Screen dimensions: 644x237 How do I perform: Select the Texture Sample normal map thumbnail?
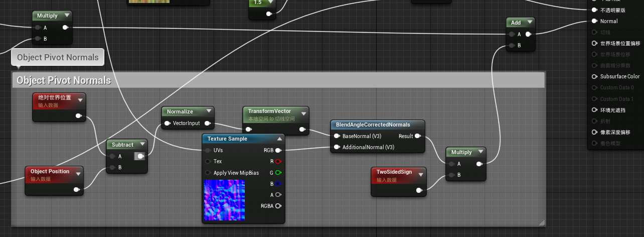pos(224,200)
